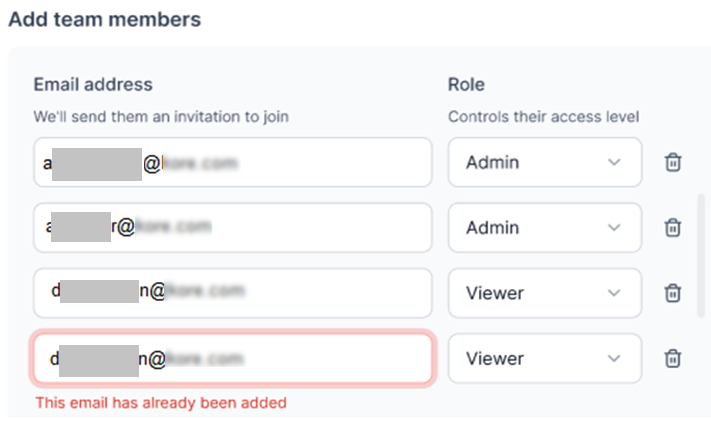711x422 pixels.
Task: Click the chevron on the second Admin selector
Action: [614, 228]
